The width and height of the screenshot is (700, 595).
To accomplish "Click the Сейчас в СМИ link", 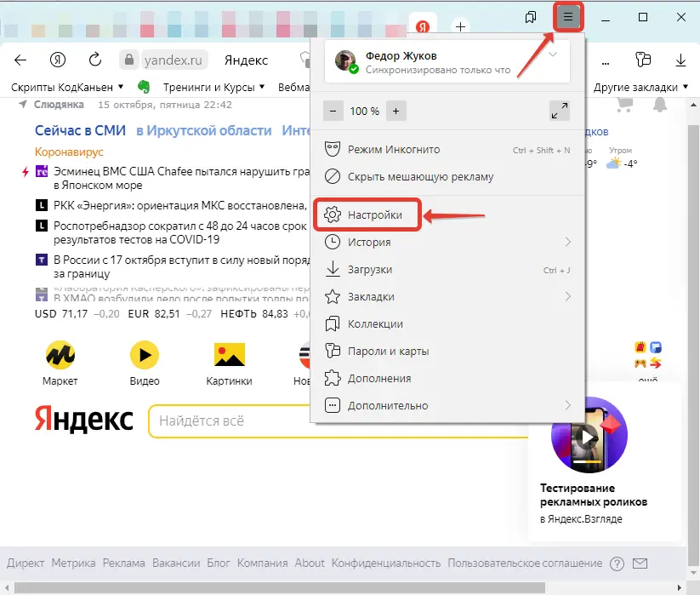I will coord(80,130).
